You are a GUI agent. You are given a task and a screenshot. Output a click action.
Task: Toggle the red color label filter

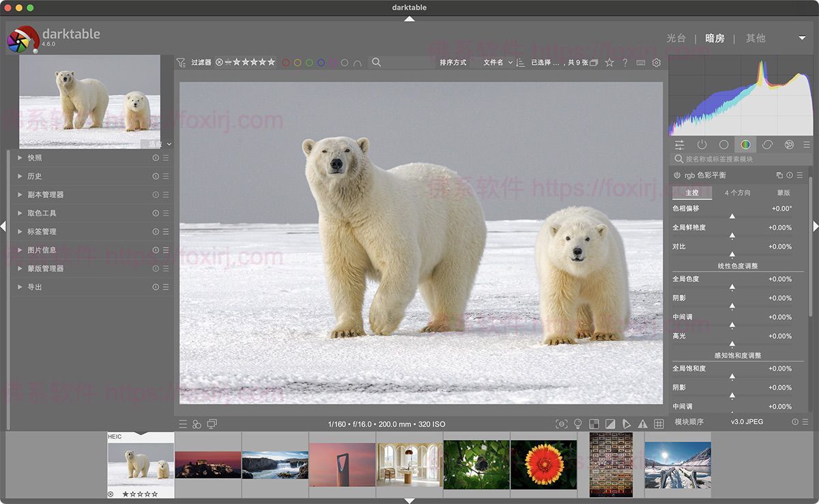286,63
